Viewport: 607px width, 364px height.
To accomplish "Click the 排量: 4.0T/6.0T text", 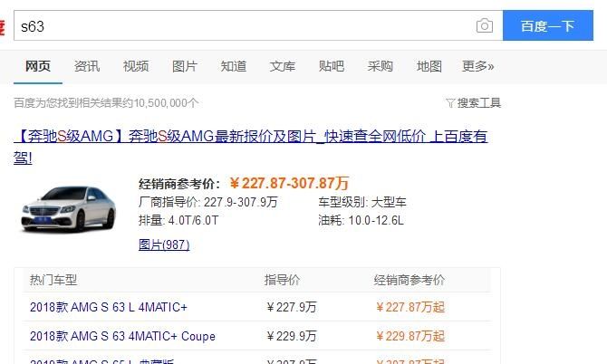I will click(x=178, y=221).
